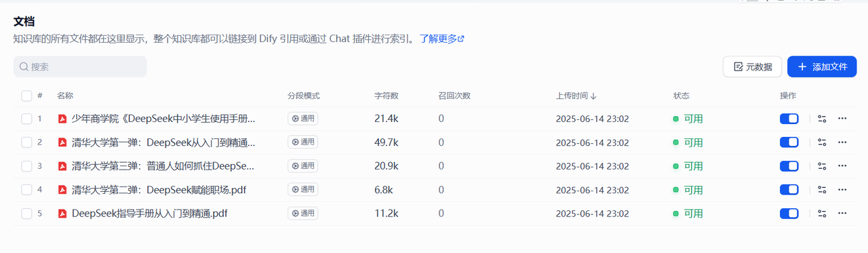
Task: Open settings icon for 清华大学第一弹 document row
Action: coord(822,142)
